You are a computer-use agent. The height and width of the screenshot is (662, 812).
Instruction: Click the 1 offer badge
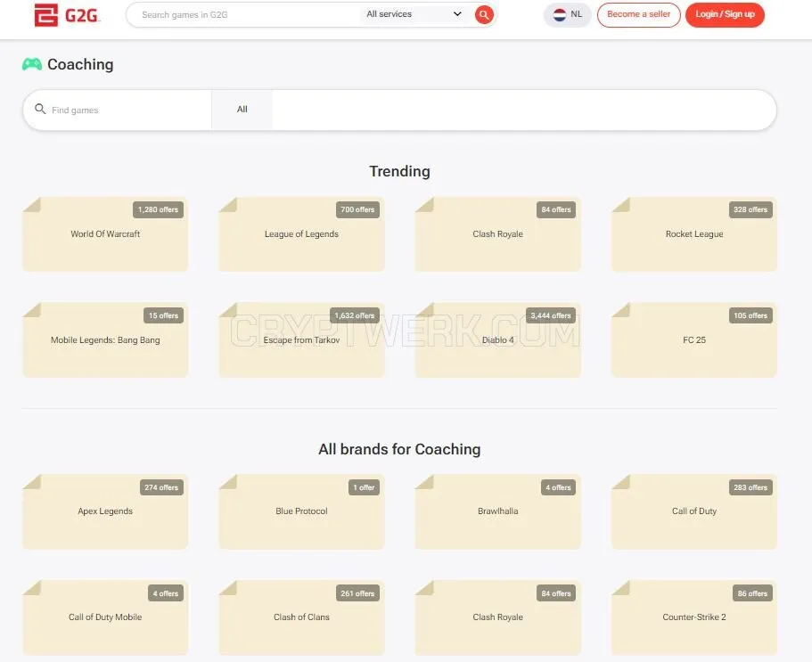364,487
